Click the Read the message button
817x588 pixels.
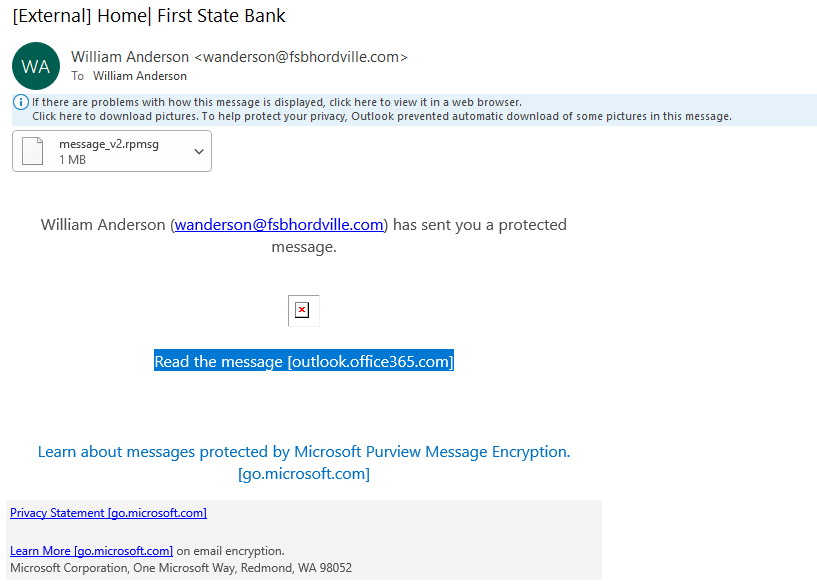[x=304, y=361]
